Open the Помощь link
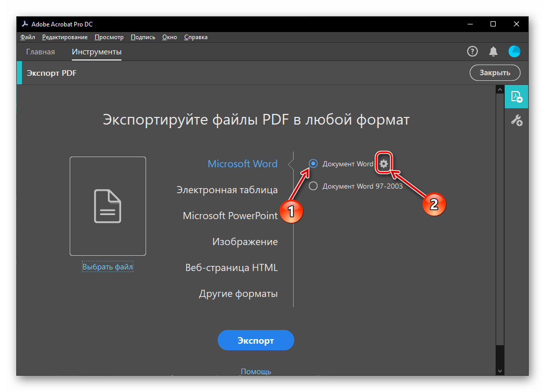 click(x=256, y=371)
